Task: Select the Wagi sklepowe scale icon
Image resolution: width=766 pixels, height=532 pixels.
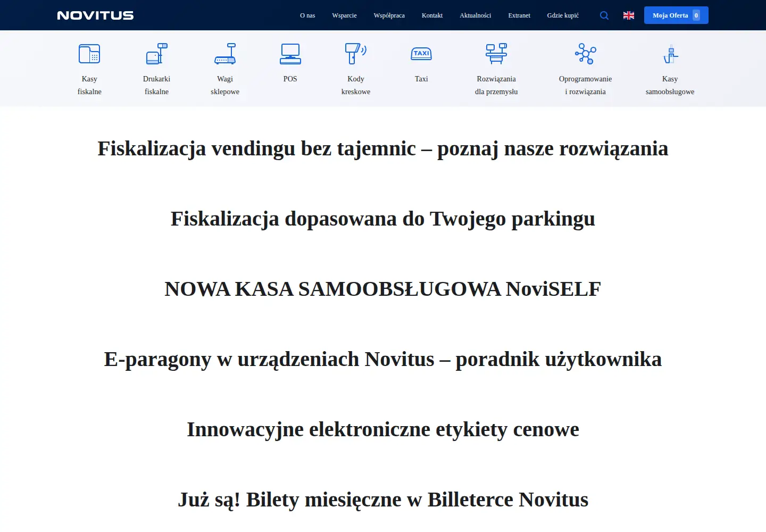Action: (225, 54)
